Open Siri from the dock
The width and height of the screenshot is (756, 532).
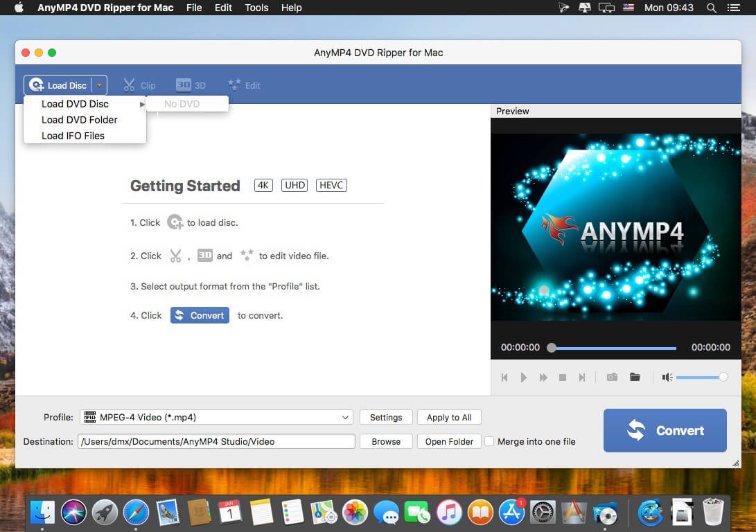click(73, 512)
